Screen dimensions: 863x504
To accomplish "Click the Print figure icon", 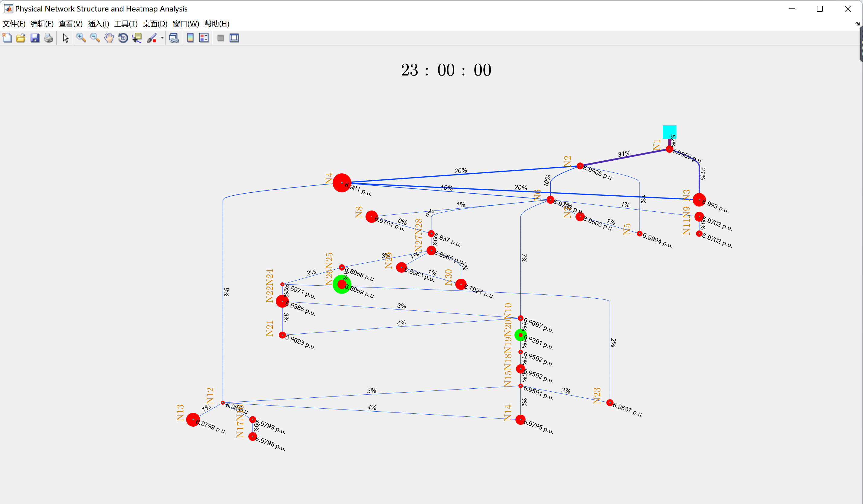I will point(49,38).
